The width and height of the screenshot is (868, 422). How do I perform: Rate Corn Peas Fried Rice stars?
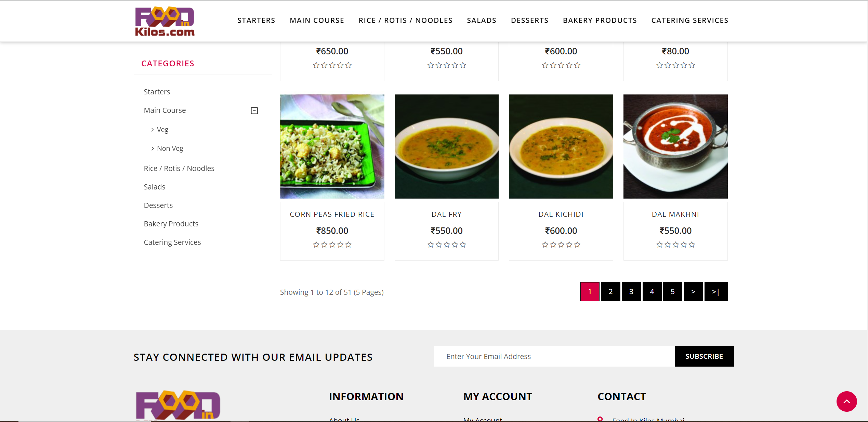tap(332, 245)
